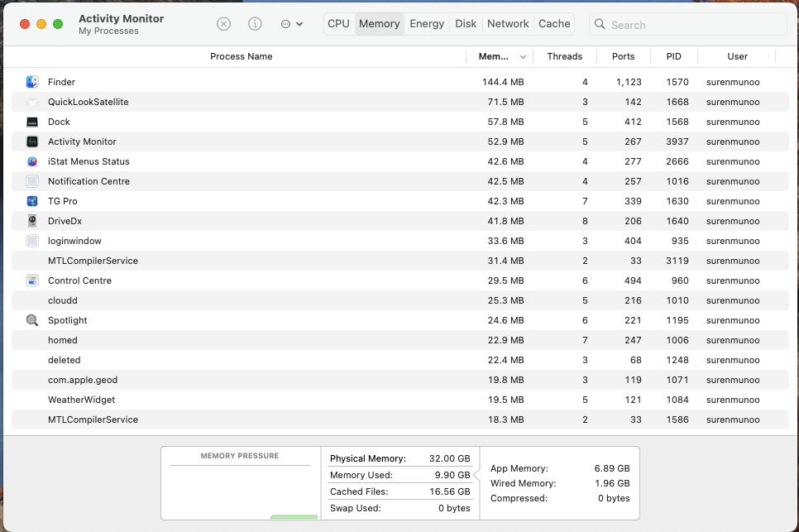Click the Control Centre process icon
The height and width of the screenshot is (532, 799).
[x=32, y=280]
